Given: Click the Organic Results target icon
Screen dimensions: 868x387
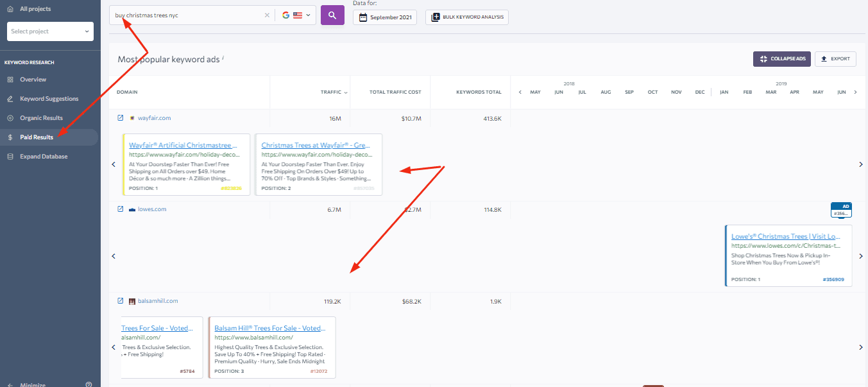Looking at the screenshot, I should 9,117.
